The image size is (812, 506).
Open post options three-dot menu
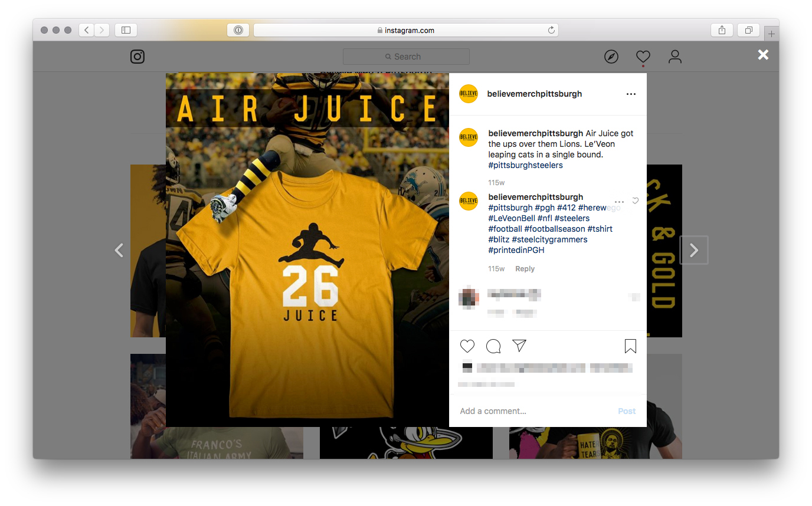tap(631, 94)
